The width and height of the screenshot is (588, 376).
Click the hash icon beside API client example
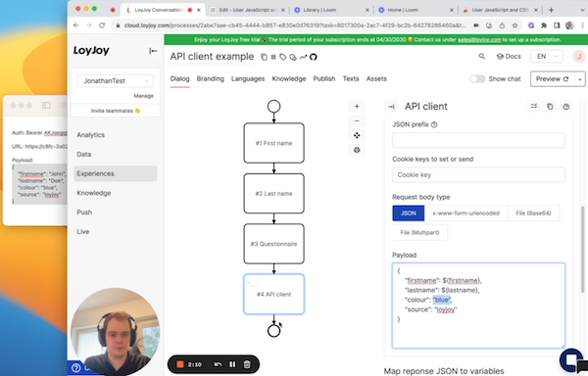click(273, 57)
